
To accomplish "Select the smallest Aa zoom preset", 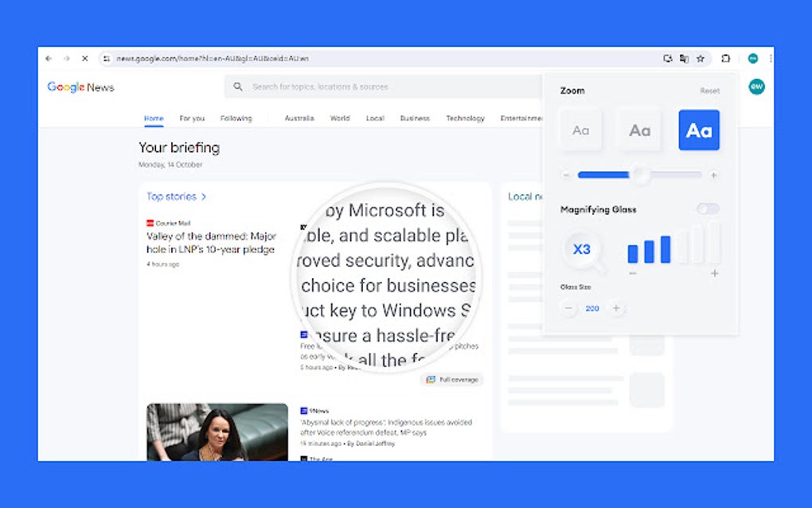I will pyautogui.click(x=580, y=130).
